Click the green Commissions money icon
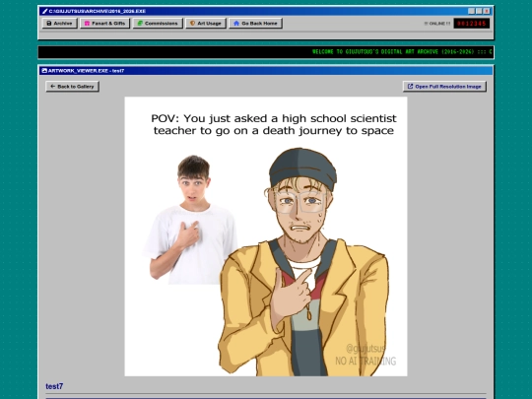This screenshot has width=532, height=399. tap(140, 24)
